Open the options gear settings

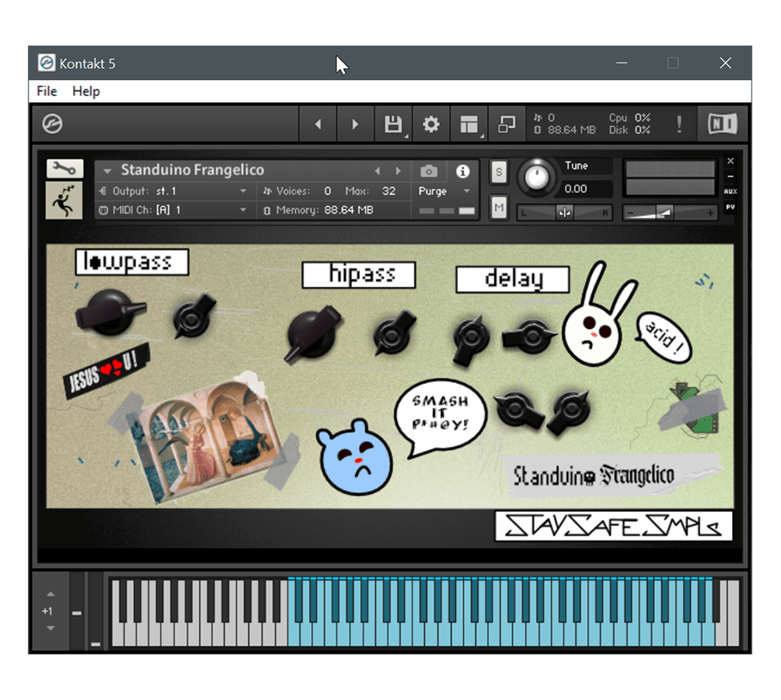(431, 124)
